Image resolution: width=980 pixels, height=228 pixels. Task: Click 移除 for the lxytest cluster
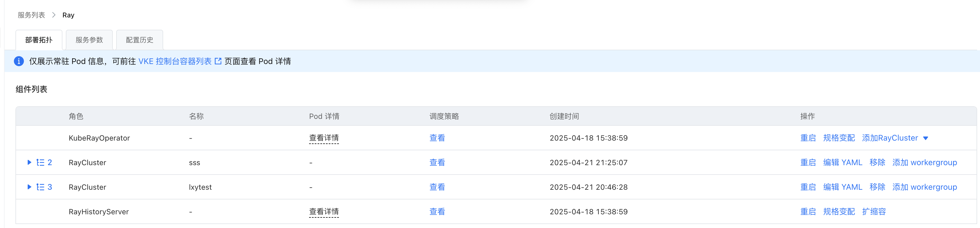pos(877,187)
